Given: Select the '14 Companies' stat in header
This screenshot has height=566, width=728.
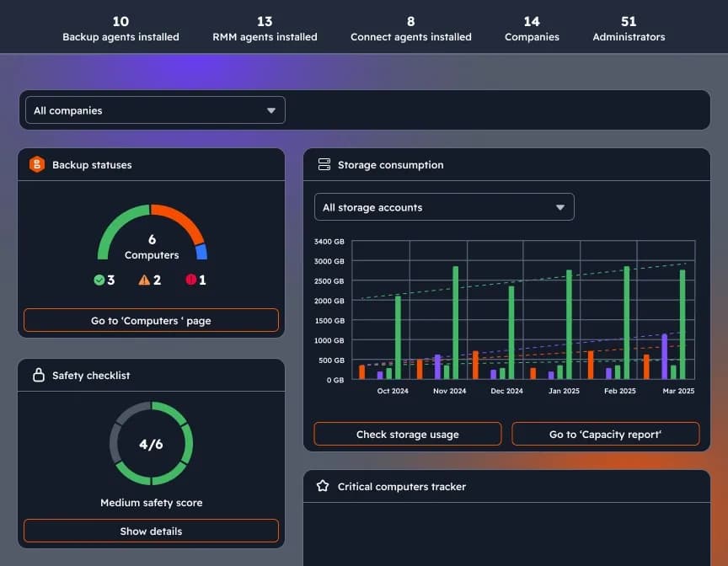Looking at the screenshot, I should [532, 26].
